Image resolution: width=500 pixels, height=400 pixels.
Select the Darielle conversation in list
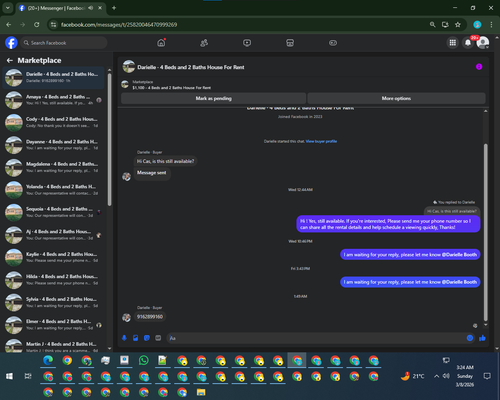tap(53, 77)
